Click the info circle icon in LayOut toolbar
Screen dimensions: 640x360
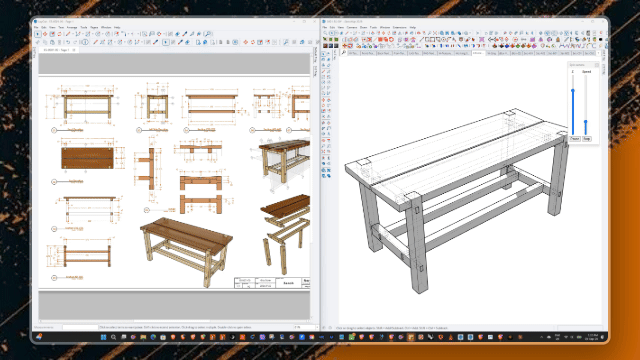click(x=85, y=42)
